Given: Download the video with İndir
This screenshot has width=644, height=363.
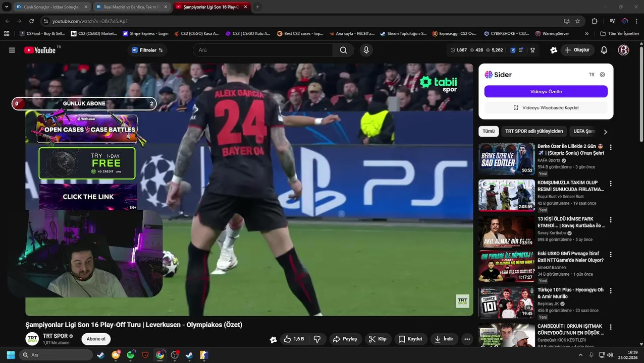Looking at the screenshot, I should (444, 339).
